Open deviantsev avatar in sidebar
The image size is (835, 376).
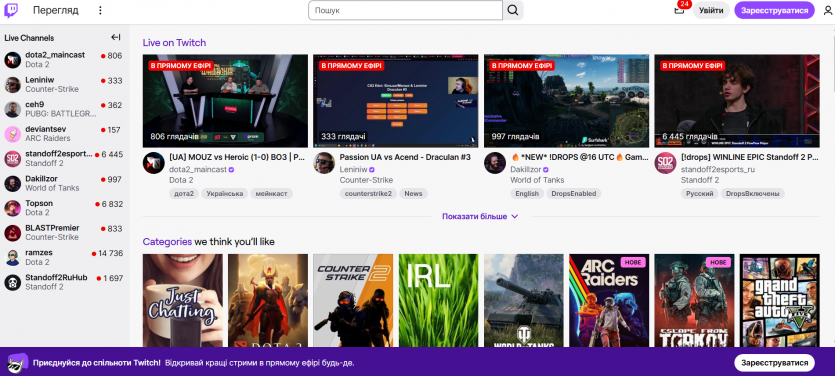pyautogui.click(x=13, y=134)
